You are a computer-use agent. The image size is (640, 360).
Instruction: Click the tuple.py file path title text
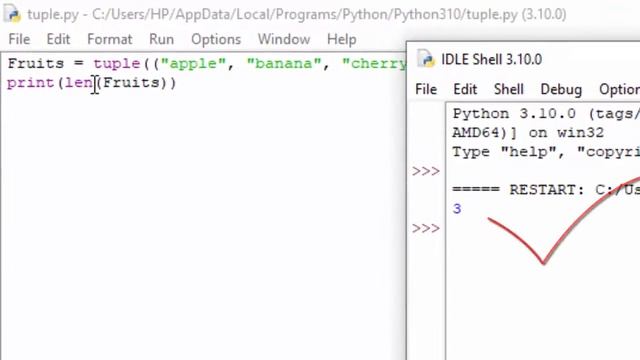point(297,14)
